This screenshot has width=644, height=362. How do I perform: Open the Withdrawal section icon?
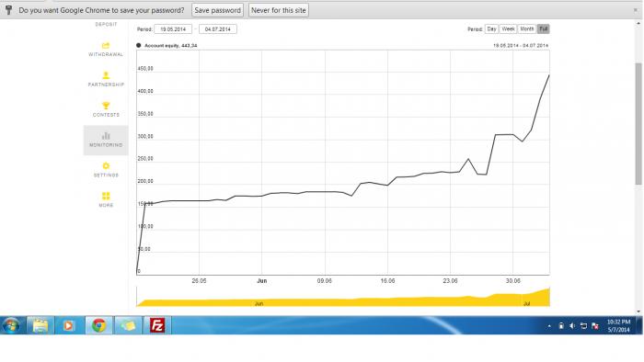[x=106, y=46]
